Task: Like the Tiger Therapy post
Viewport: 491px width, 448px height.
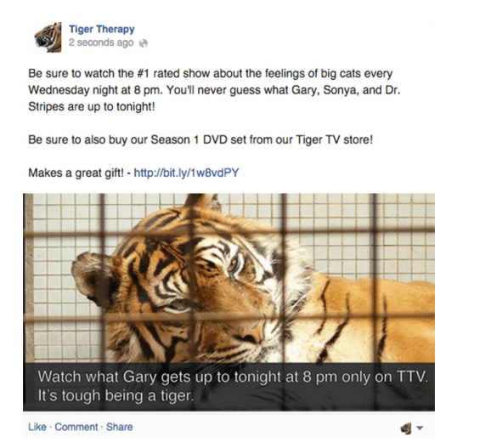Action: tap(37, 427)
